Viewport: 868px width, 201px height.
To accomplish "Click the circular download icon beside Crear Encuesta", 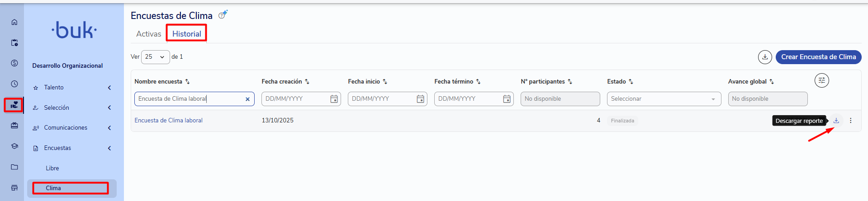I will [x=765, y=57].
